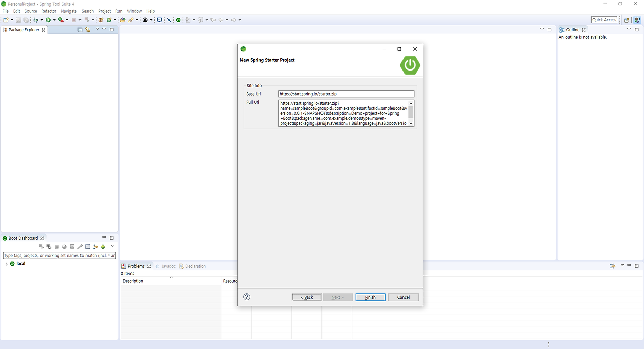Click the Boot Dashboard properties view icon
This screenshot has height=349, width=644.
point(88,246)
